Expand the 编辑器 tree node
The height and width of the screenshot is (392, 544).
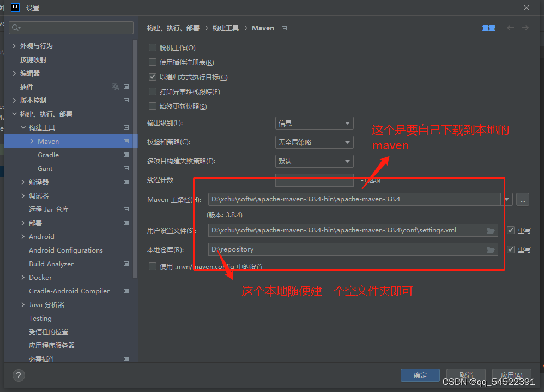click(x=14, y=73)
